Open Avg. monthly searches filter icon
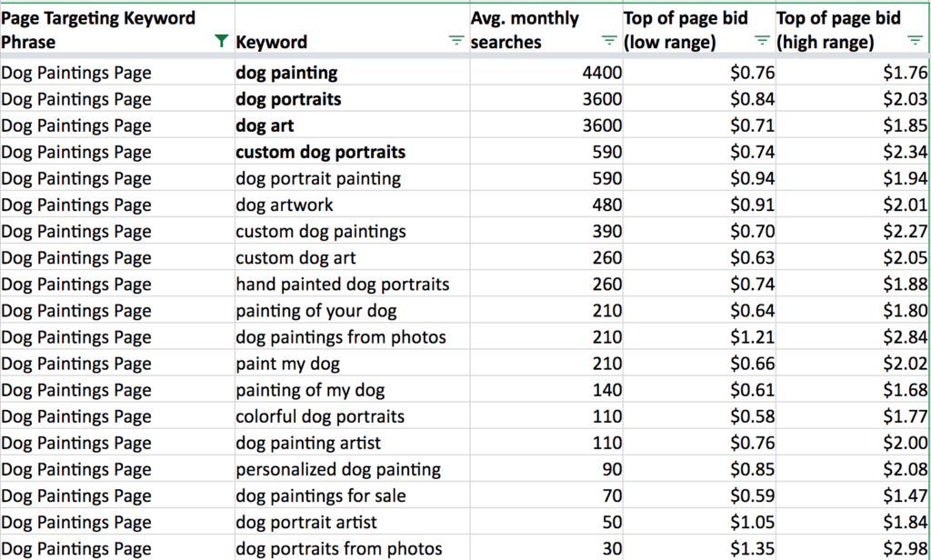 point(608,41)
